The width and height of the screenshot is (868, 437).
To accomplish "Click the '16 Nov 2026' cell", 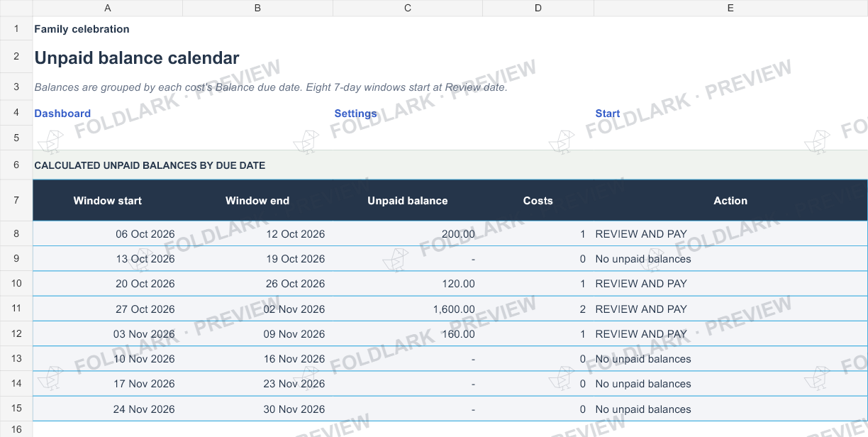I will click(x=257, y=359).
